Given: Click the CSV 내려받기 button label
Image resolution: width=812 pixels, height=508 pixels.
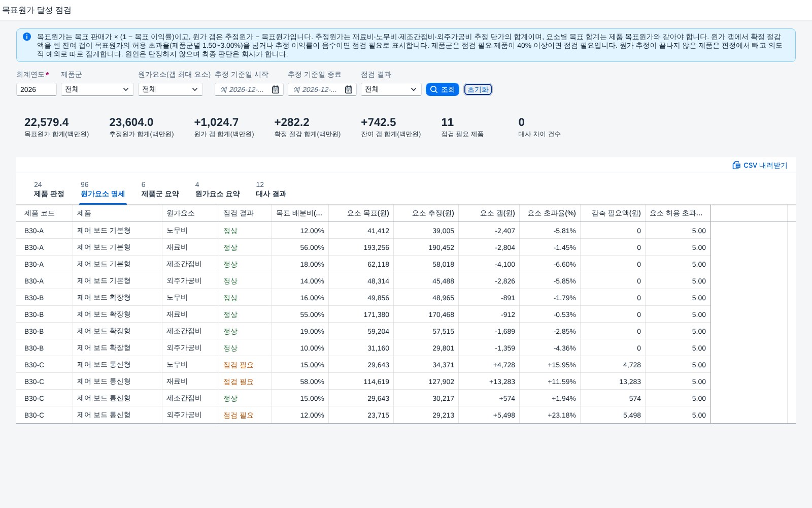Looking at the screenshot, I should pos(765,165).
